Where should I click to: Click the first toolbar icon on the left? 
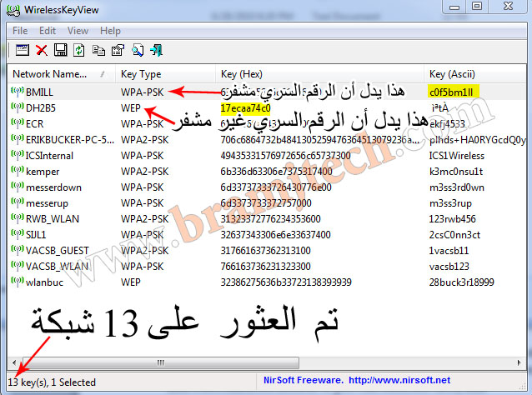23,51
